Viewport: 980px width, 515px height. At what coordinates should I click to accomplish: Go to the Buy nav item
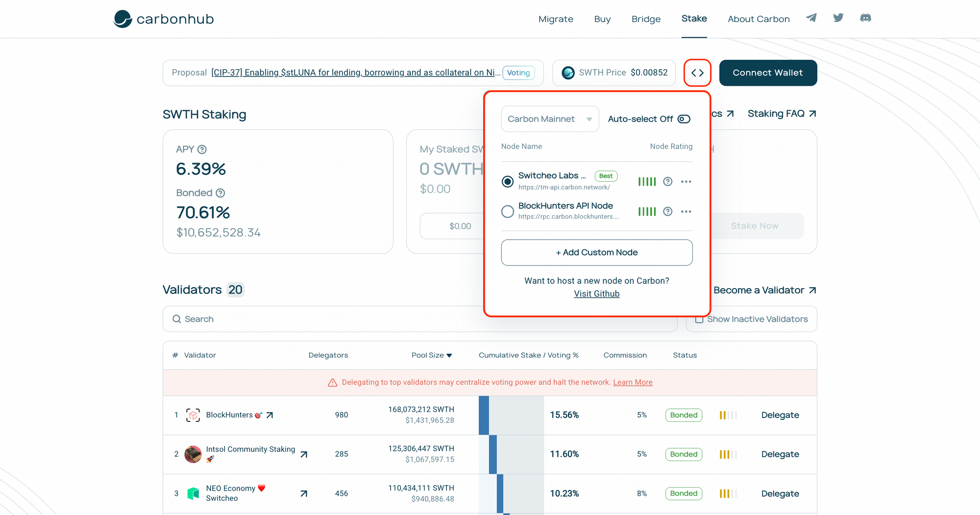(602, 19)
